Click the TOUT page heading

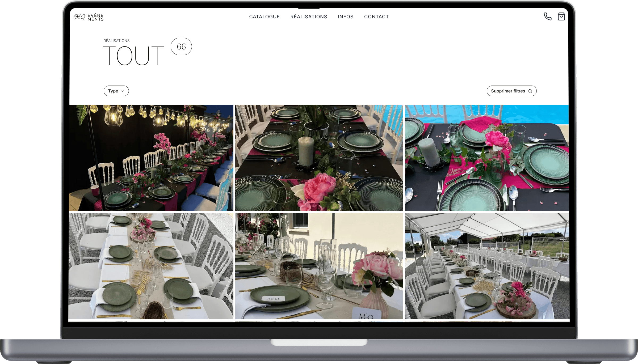[x=134, y=56]
